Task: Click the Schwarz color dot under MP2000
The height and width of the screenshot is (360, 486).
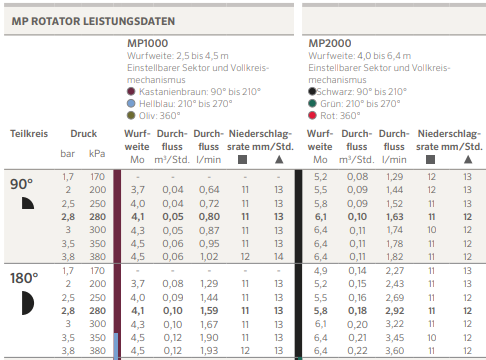Action: (x=312, y=91)
